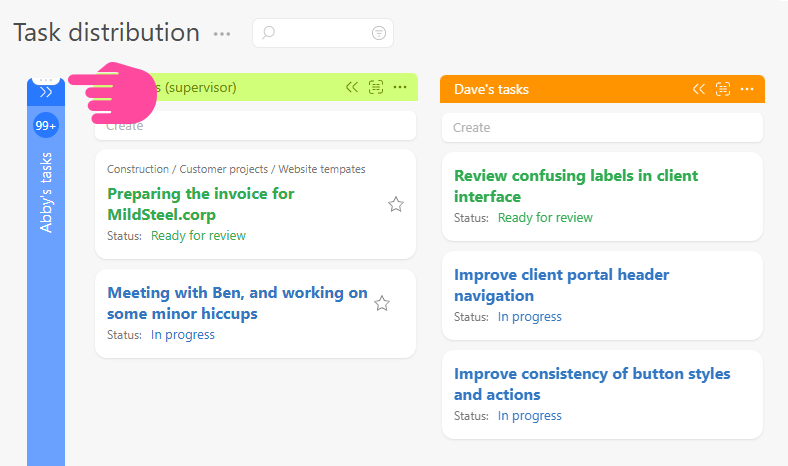Image resolution: width=788 pixels, height=466 pixels.
Task: Click the search magnifier icon
Action: pos(268,33)
